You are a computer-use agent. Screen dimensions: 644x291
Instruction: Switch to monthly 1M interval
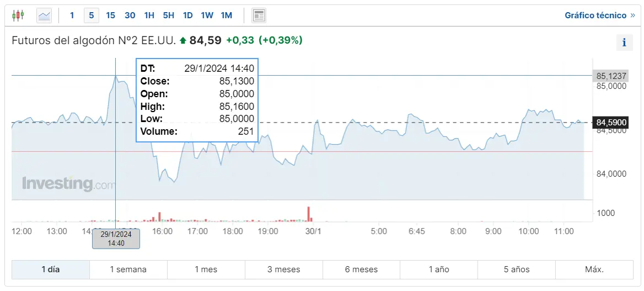coord(226,15)
